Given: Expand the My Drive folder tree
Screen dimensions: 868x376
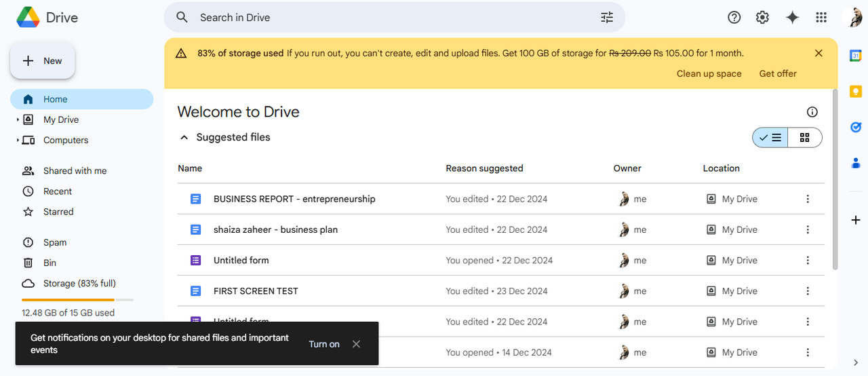Looking at the screenshot, I should [x=18, y=120].
